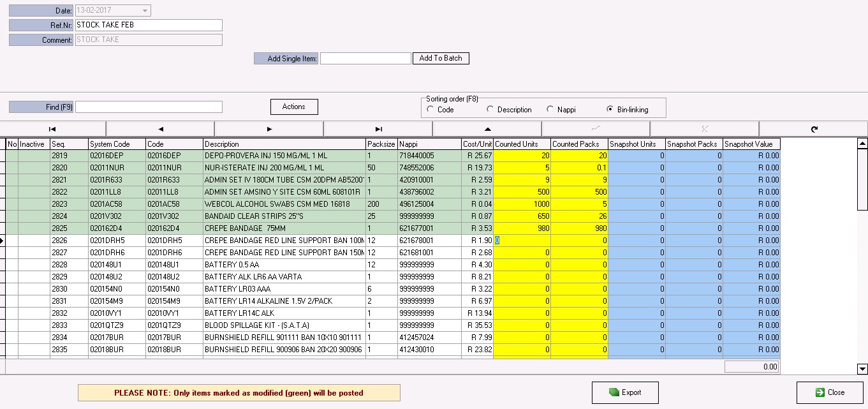Click the Comment field
The height and width of the screenshot is (409, 868).
149,40
